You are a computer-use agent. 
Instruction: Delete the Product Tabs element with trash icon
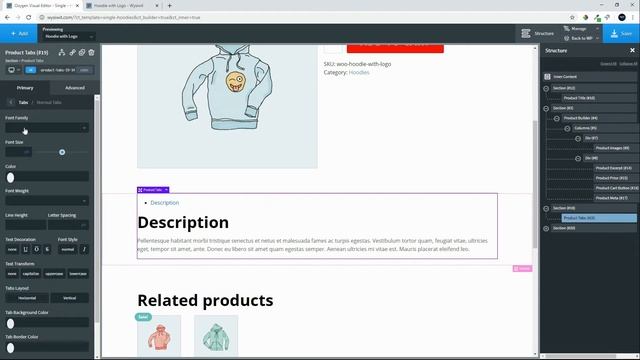(x=91, y=52)
